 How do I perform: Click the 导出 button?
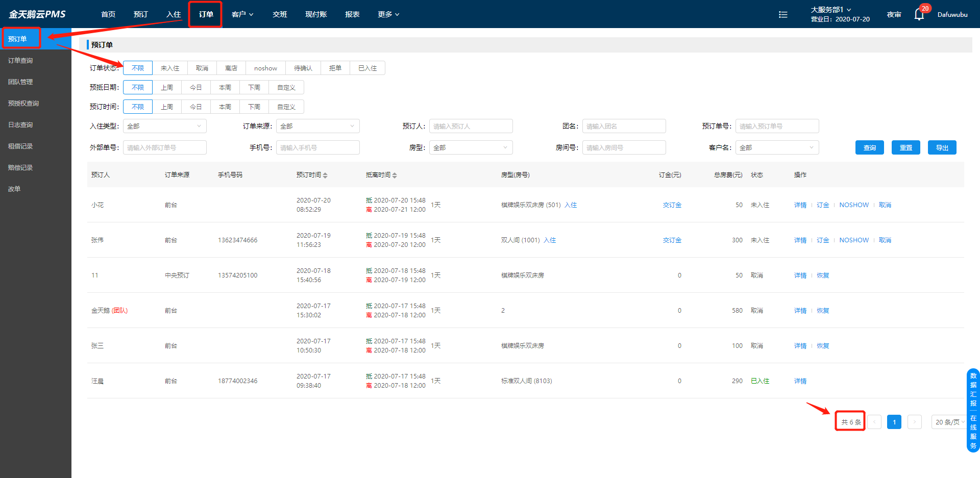point(942,147)
